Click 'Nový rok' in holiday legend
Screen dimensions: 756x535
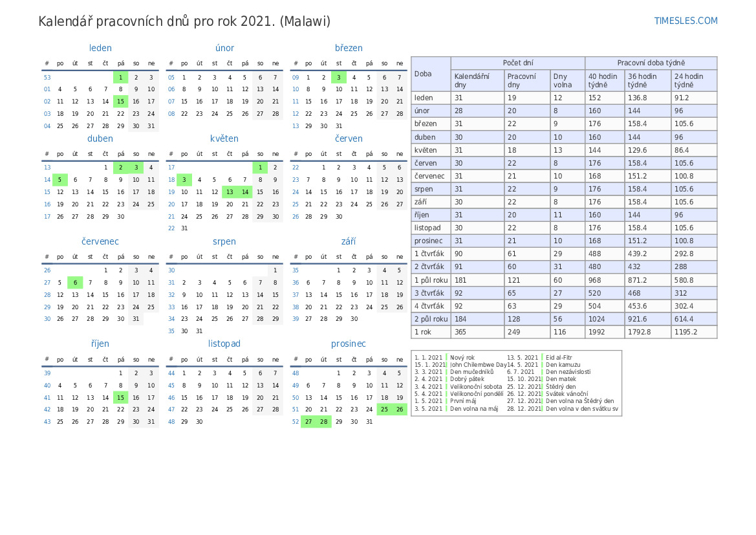click(462, 358)
